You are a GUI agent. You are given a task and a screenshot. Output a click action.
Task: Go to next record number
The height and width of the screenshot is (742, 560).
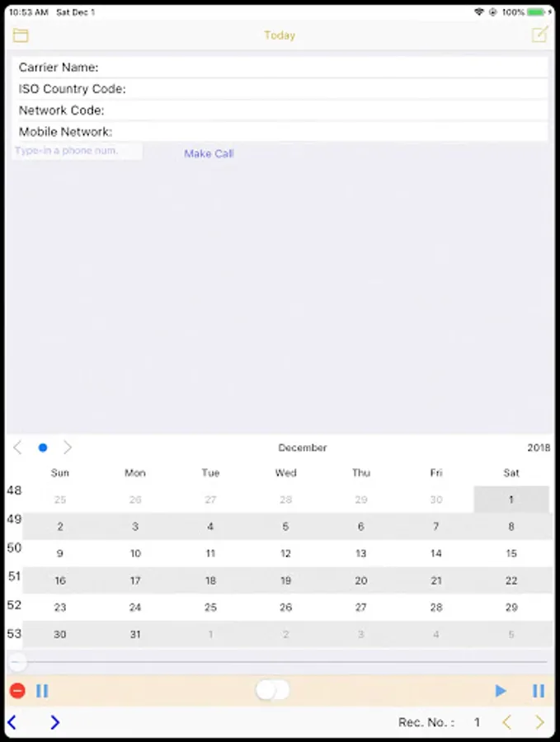click(540, 722)
